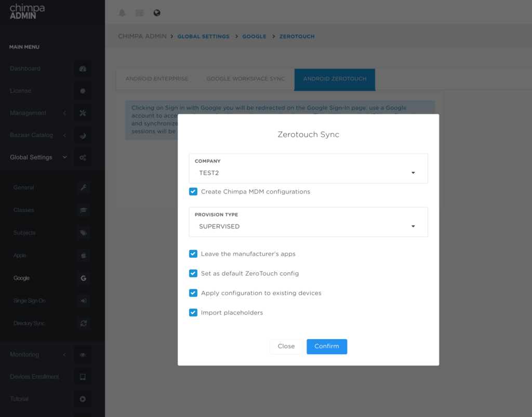Click the Tutorial play icon

click(x=83, y=399)
